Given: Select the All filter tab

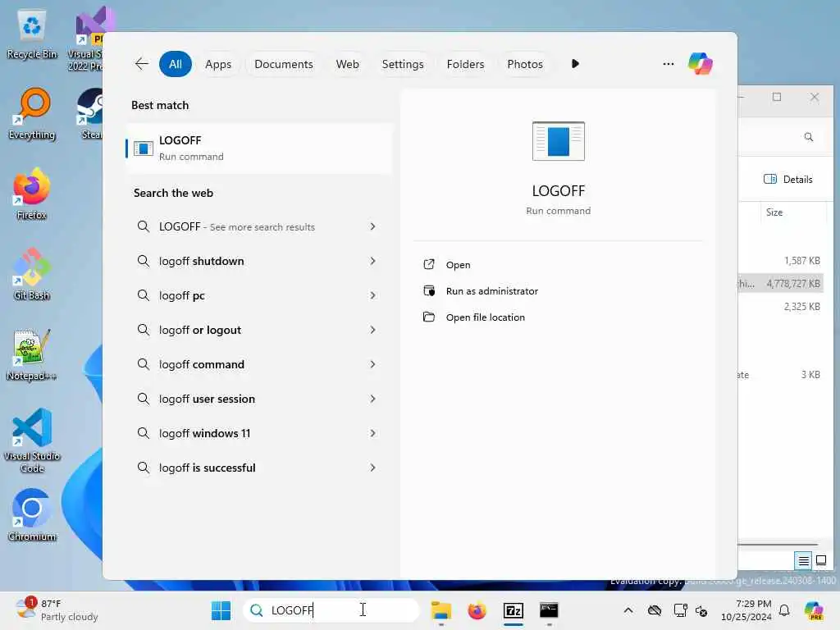Looking at the screenshot, I should [x=176, y=64].
